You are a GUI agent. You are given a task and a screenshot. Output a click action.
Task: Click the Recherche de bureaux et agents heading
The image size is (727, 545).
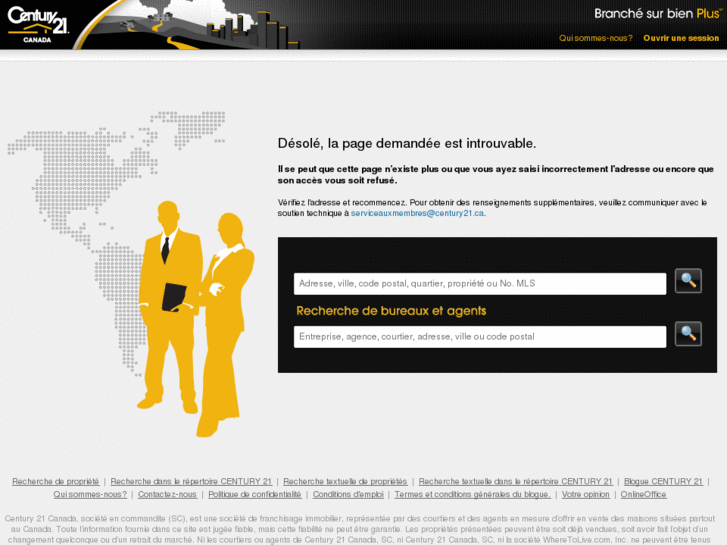[x=391, y=311]
